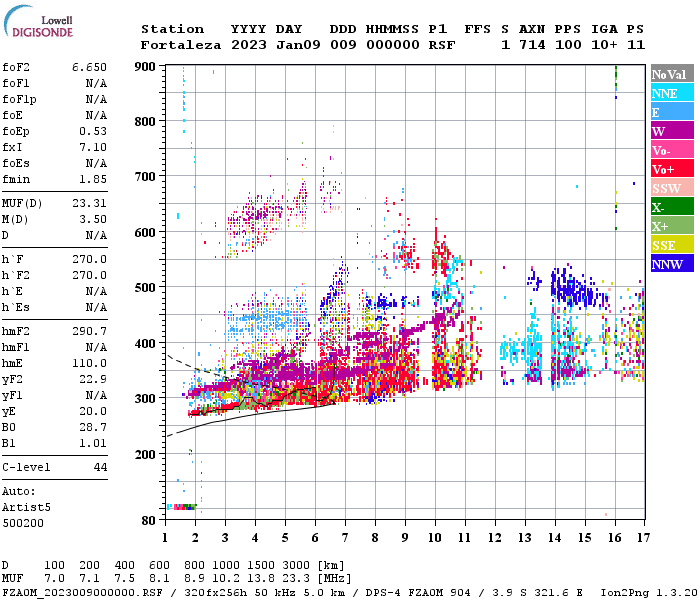This screenshot has width=700, height=600.
Task: Click the FZA0M_2023009000000.RSF filename
Action: point(82,593)
